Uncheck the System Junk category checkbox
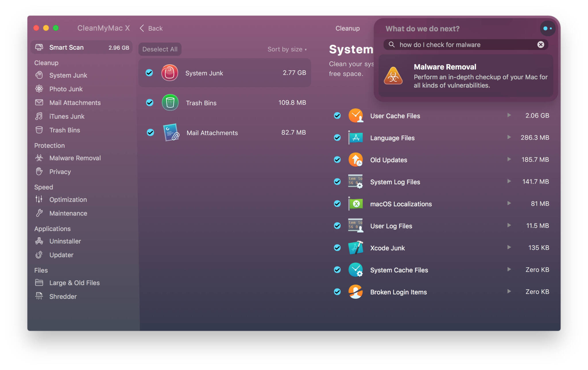Image resolution: width=588 pixels, height=370 pixels. pyautogui.click(x=149, y=73)
